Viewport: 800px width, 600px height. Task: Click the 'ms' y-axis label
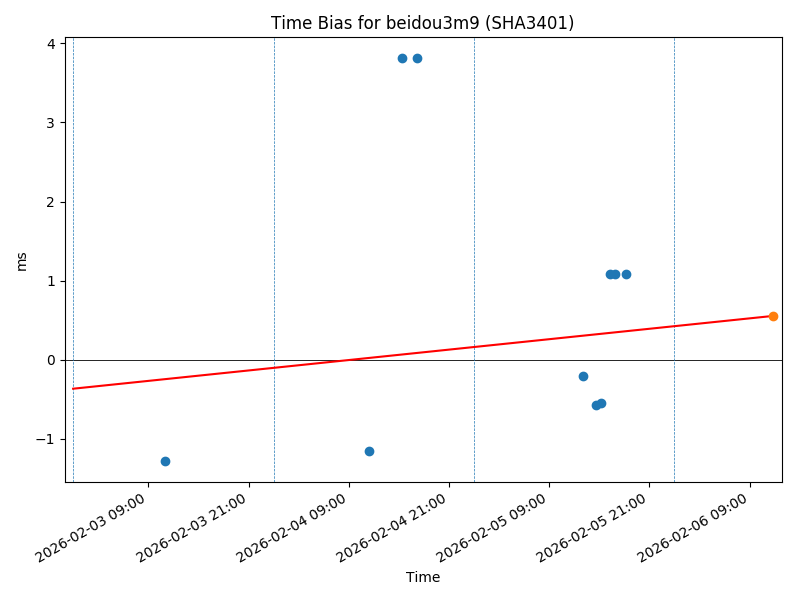click(21, 260)
